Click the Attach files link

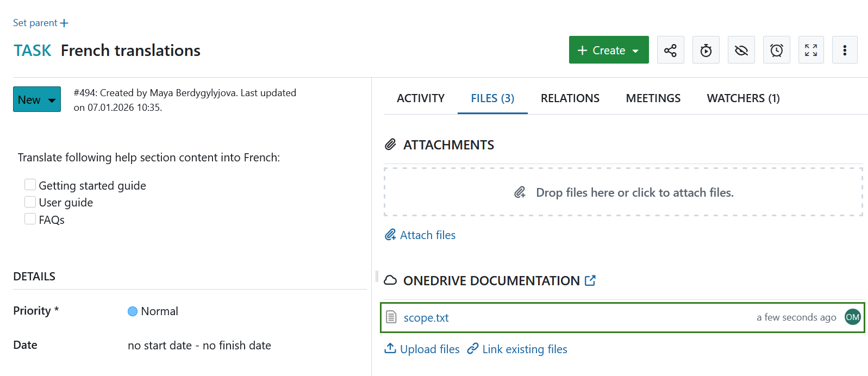(x=428, y=235)
